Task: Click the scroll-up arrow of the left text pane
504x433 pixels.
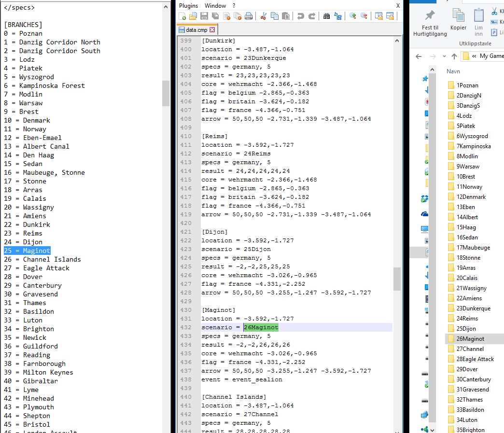Action: point(166,7)
